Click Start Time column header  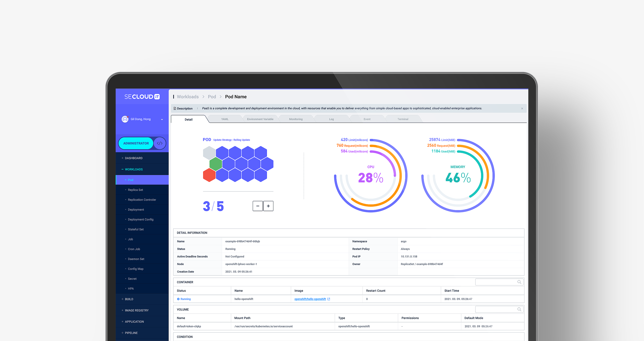pos(451,291)
